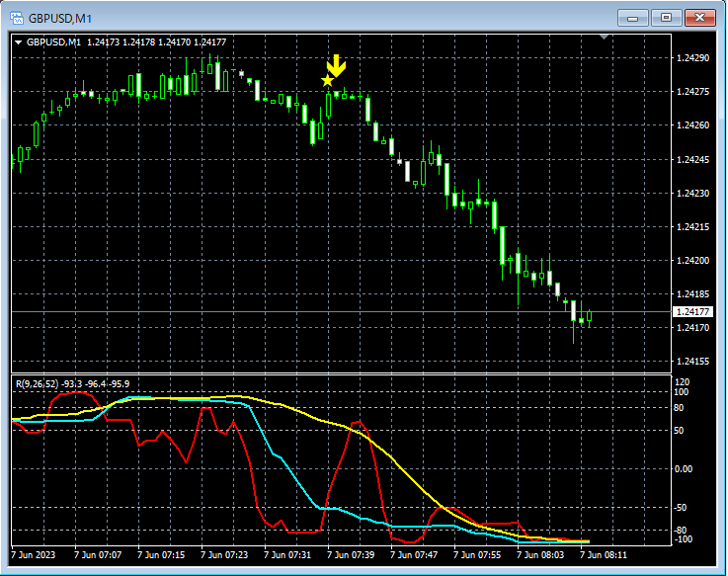The width and height of the screenshot is (728, 576).
Task: Click the yellow star marker on chart
Action: click(327, 81)
